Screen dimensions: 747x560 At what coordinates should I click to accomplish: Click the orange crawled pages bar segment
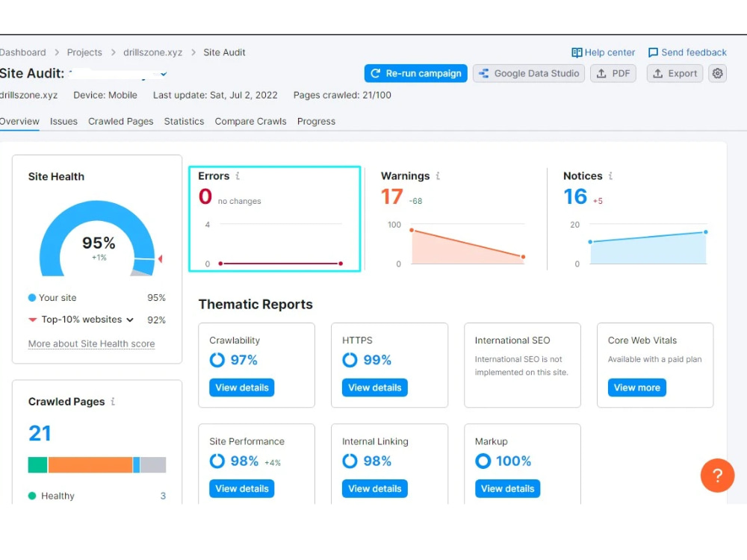tap(90, 464)
